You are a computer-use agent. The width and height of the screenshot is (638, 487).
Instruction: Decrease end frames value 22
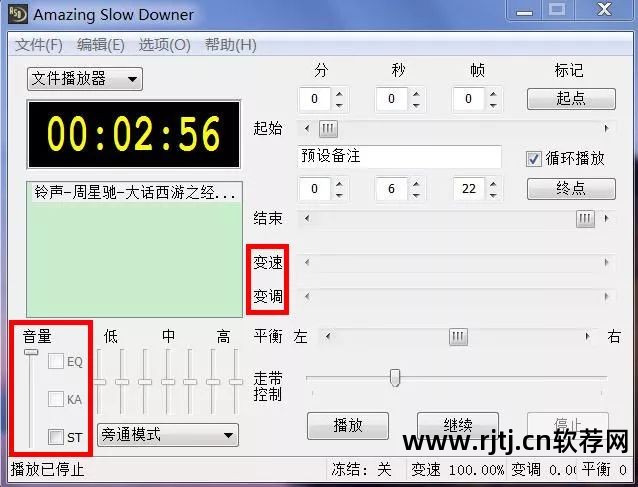pos(493,195)
